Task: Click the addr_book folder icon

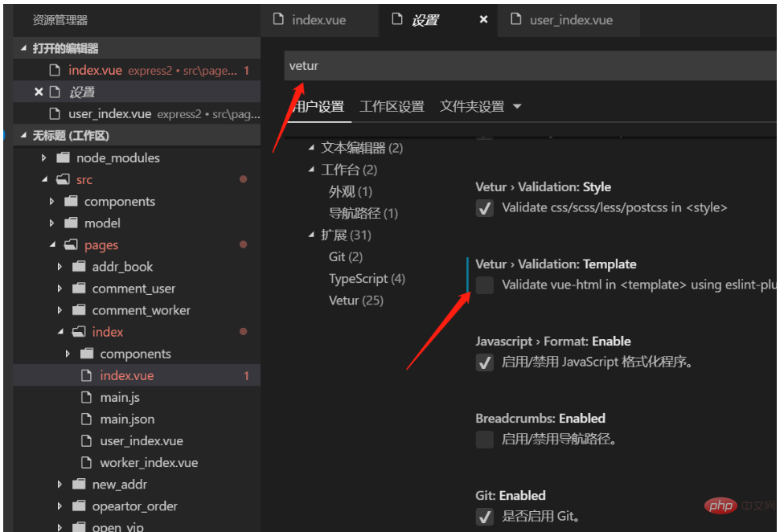Action: (79, 266)
